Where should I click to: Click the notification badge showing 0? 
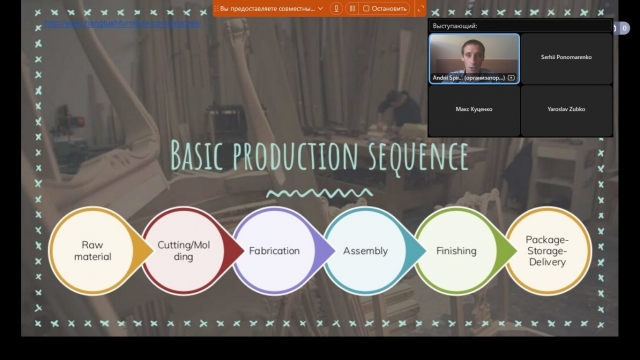[x=624, y=28]
